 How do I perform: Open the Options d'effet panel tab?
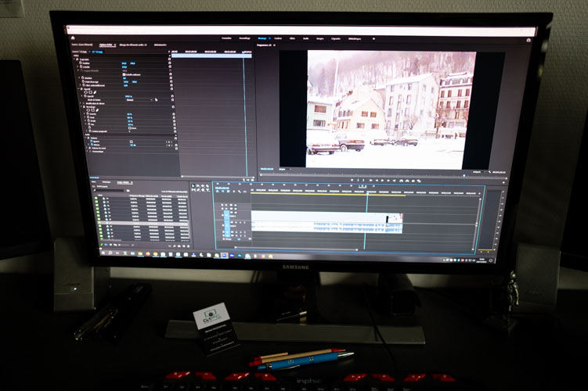tap(106, 45)
